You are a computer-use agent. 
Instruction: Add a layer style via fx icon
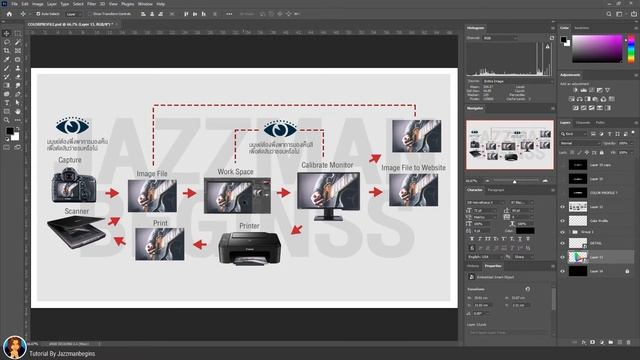584,342
